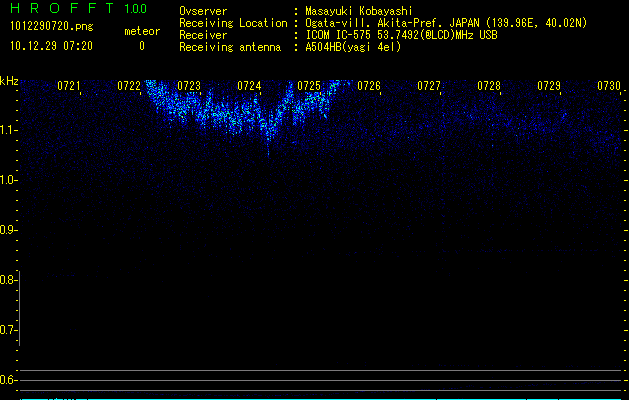Click the bright V-shaped echo near 0724
This screenshot has width=629, height=400.
270,124
